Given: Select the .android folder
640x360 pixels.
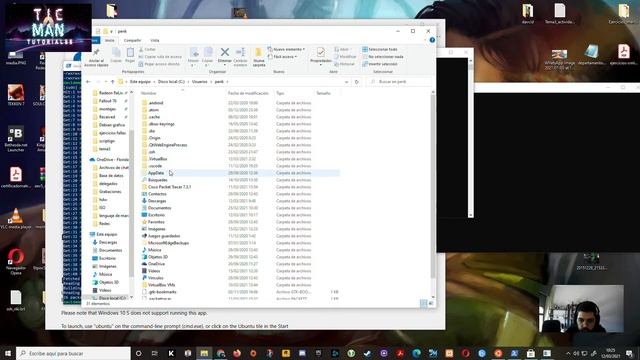Looking at the screenshot, I should point(156,103).
